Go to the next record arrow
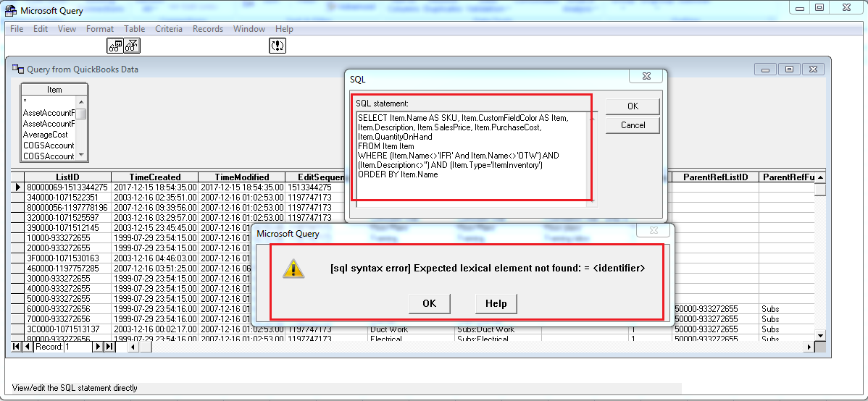The width and height of the screenshot is (868, 401). click(98, 347)
